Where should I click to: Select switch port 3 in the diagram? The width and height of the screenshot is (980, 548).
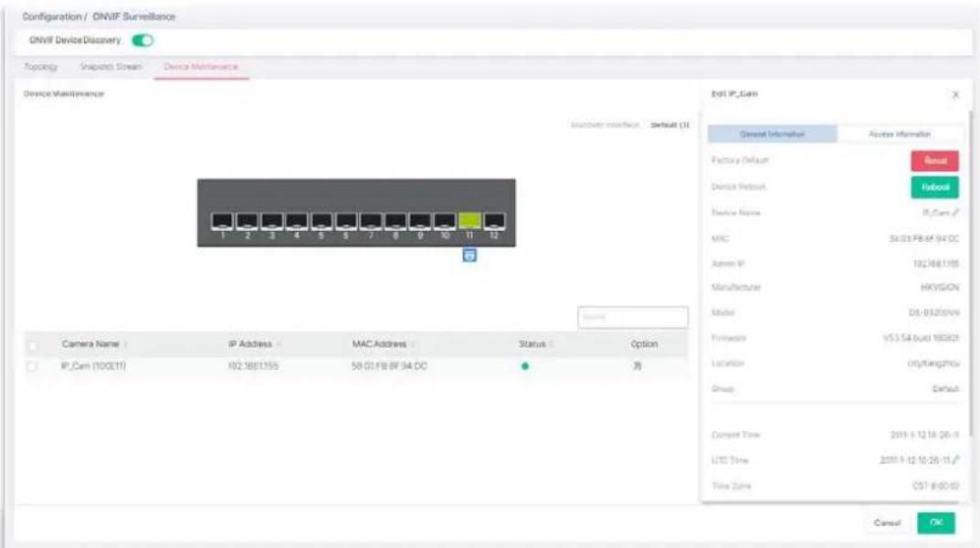pyautogui.click(x=271, y=221)
